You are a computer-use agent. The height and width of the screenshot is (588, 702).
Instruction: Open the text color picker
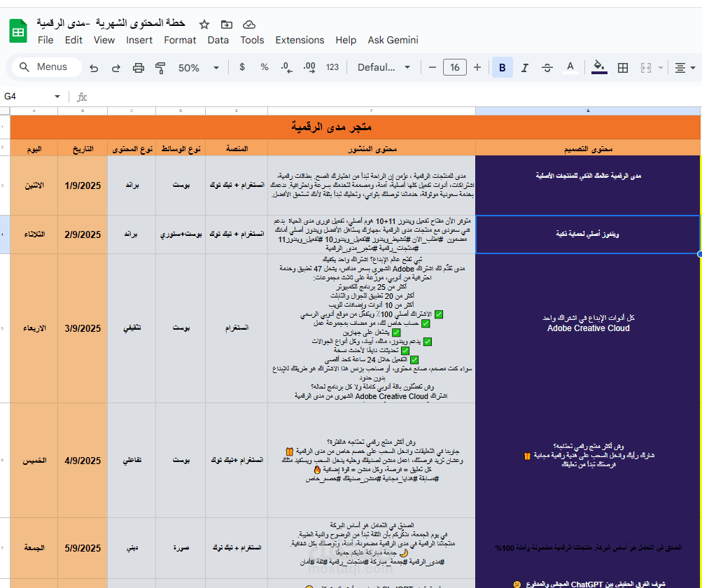570,68
